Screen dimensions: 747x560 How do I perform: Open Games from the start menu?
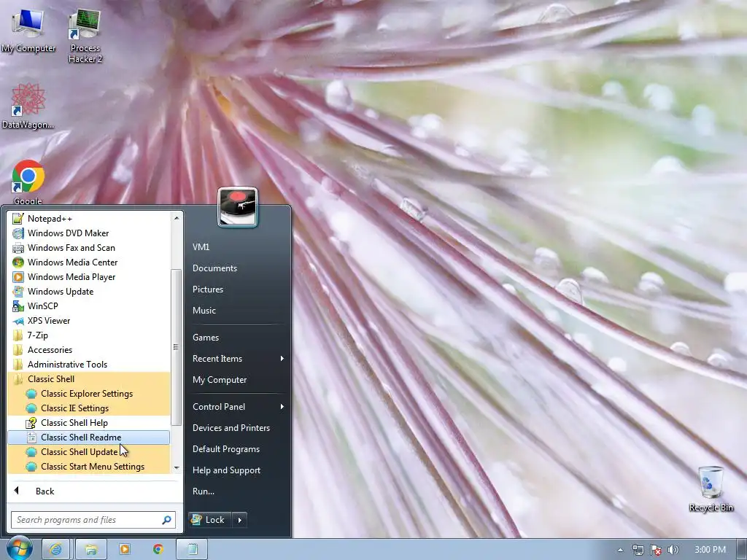tap(238, 338)
